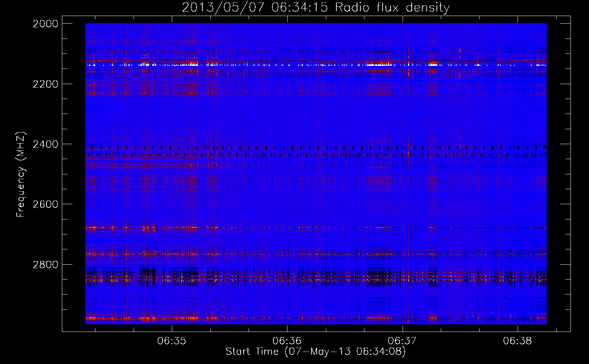Click the '06:38' time tick label

[x=518, y=341]
